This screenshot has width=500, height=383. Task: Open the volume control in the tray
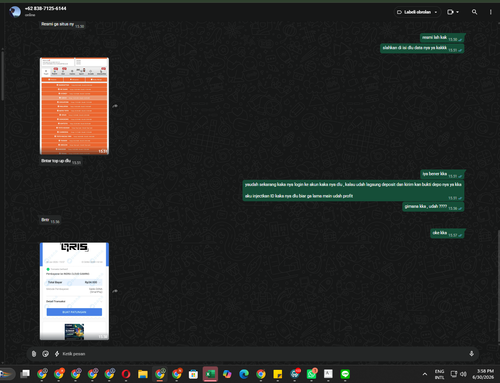[463, 374]
